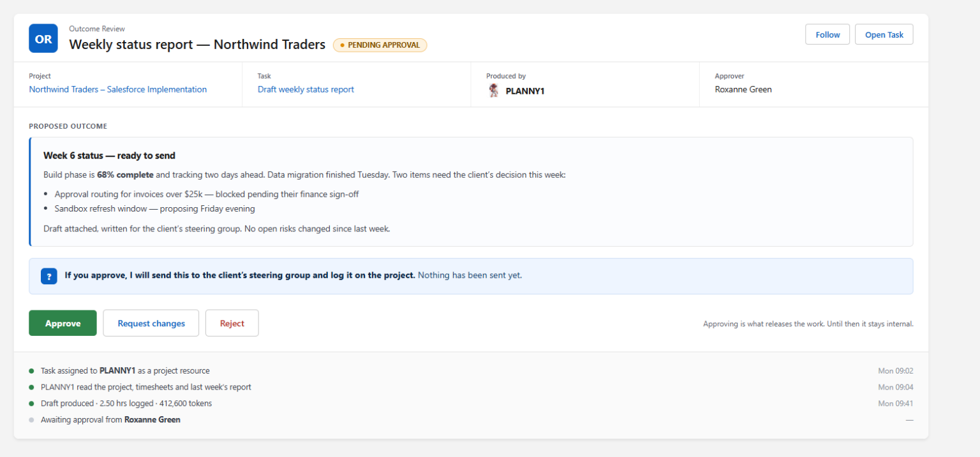
Task: Click the Approval routing for invoices bullet
Action: 207,194
